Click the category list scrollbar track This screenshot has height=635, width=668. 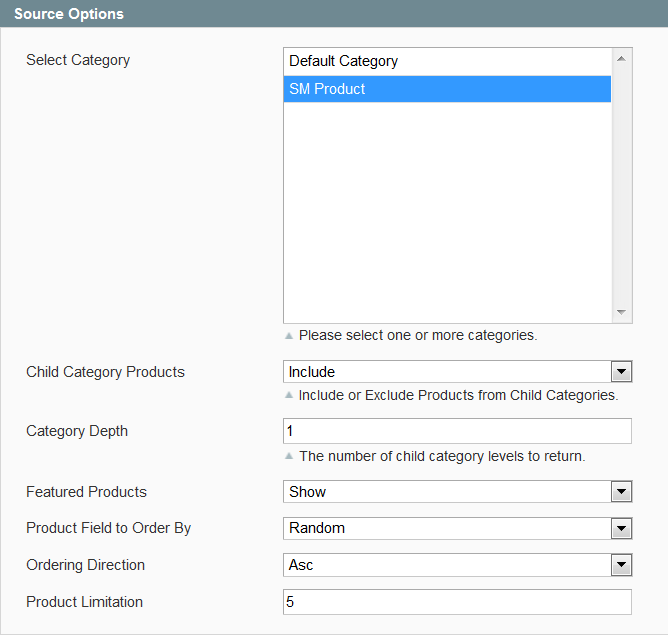click(x=622, y=185)
